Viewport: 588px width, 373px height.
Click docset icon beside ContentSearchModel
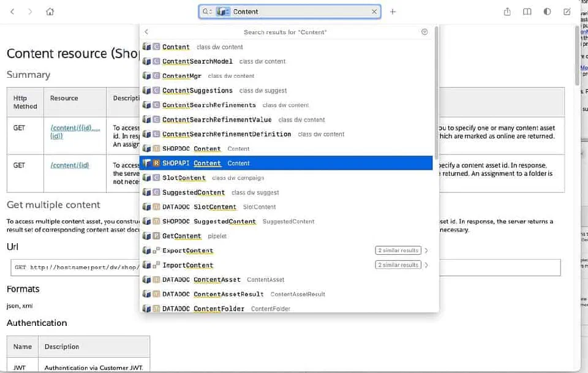point(146,61)
